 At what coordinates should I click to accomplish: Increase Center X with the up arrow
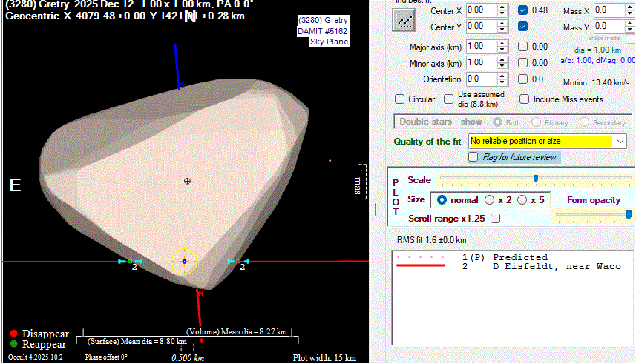[x=502, y=7]
